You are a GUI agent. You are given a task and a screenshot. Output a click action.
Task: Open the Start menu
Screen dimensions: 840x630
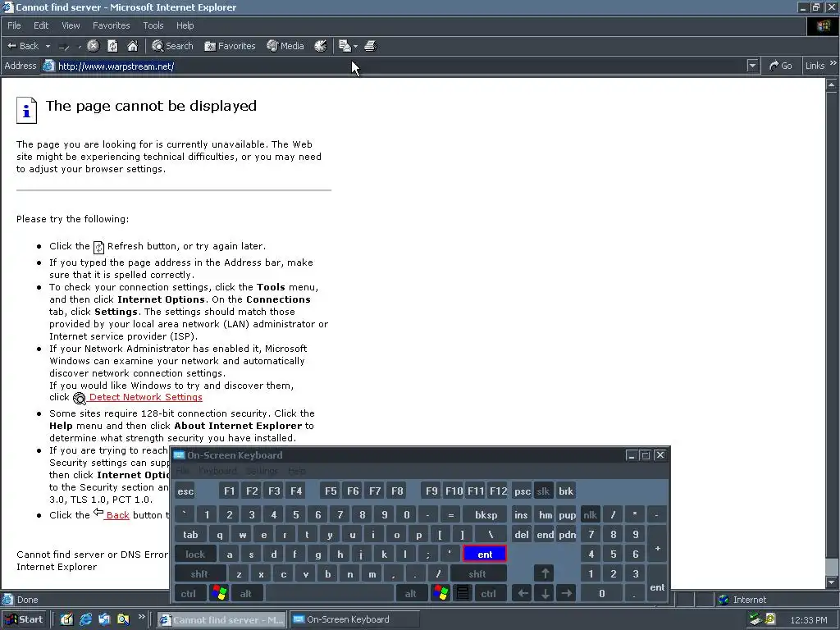[25, 619]
